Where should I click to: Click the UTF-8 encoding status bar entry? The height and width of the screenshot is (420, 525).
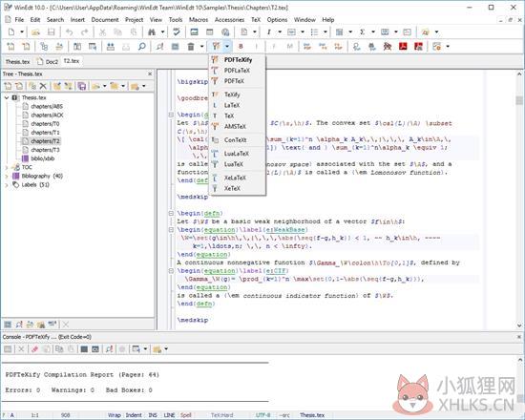point(263,415)
